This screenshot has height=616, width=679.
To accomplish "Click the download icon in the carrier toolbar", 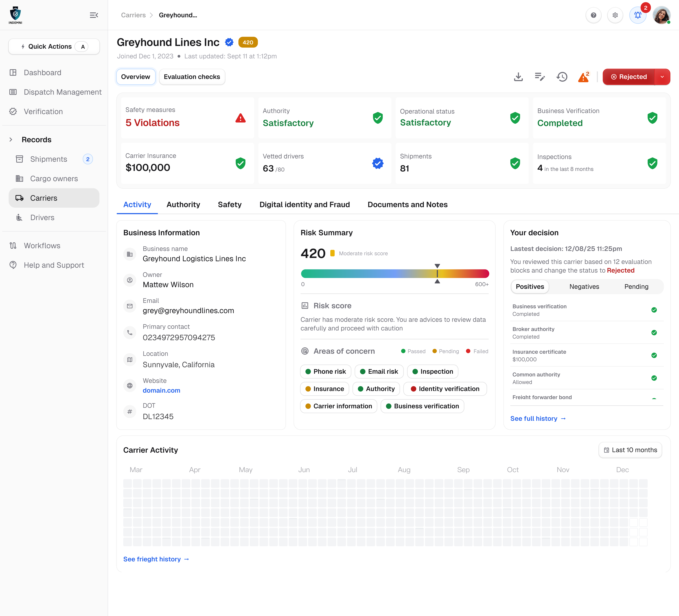I will 518,77.
